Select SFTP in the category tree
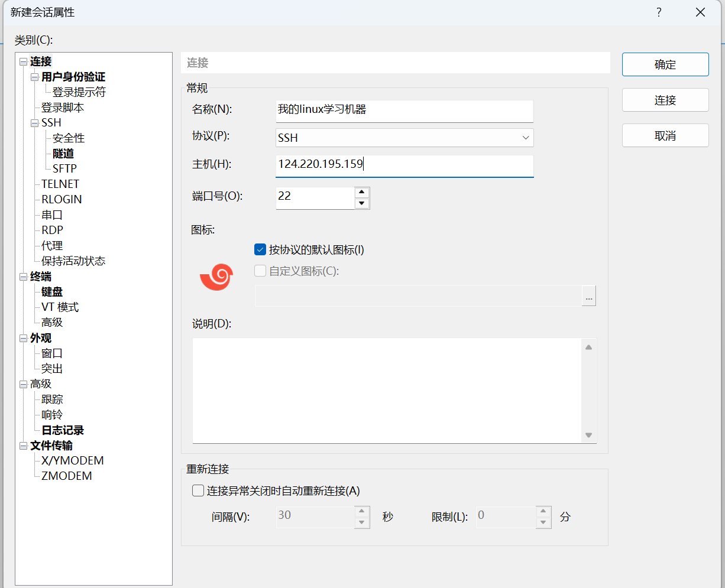Image resolution: width=725 pixels, height=588 pixels. pos(64,169)
